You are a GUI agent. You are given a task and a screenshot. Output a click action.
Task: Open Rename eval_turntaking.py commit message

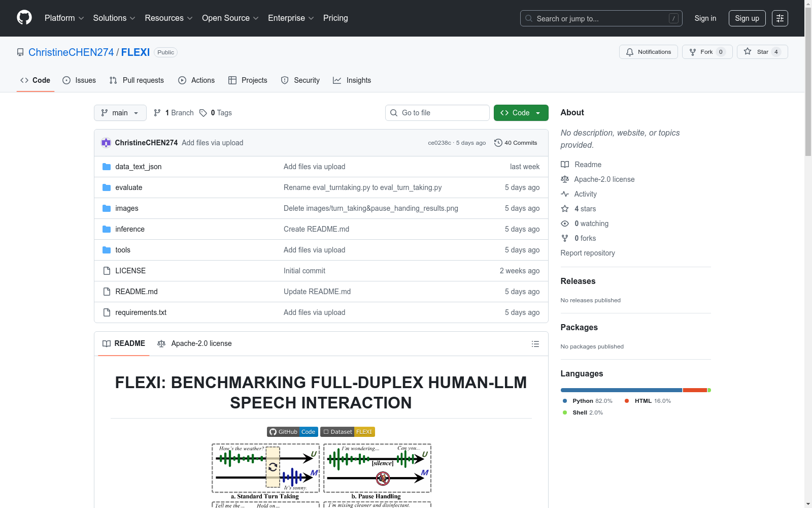pos(363,187)
